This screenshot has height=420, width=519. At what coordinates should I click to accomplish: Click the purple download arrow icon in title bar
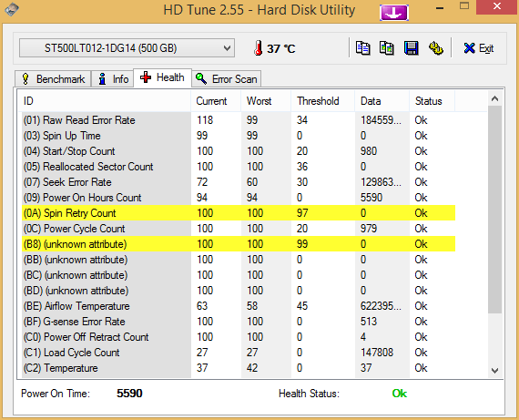(x=394, y=13)
